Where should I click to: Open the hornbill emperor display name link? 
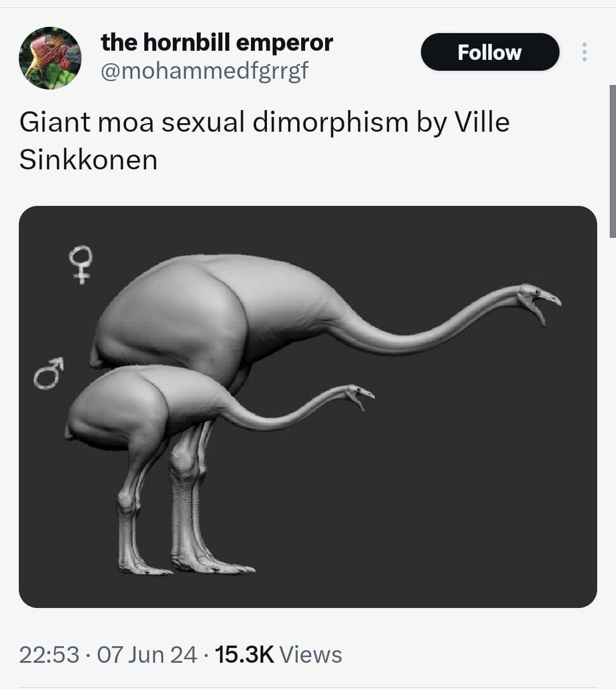click(x=217, y=43)
